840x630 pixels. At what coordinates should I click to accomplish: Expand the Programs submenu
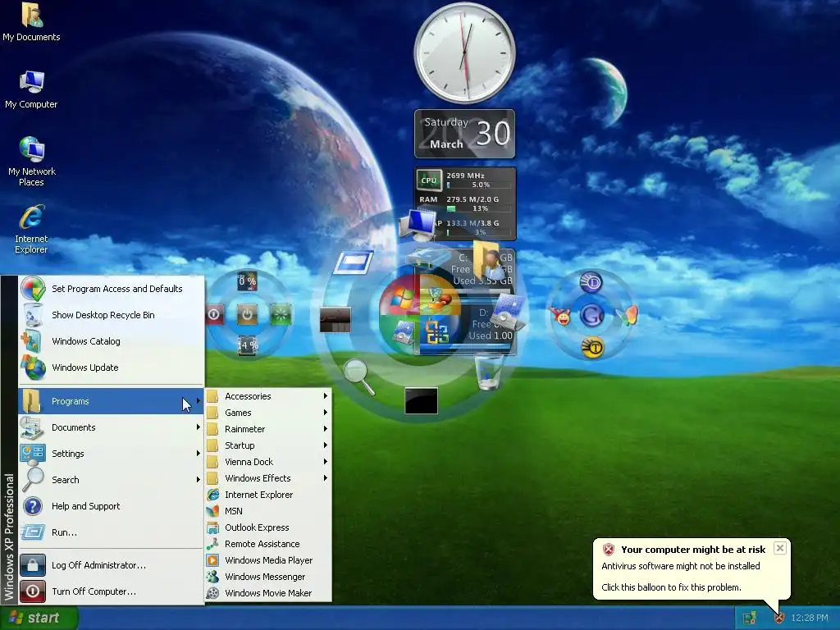point(112,401)
